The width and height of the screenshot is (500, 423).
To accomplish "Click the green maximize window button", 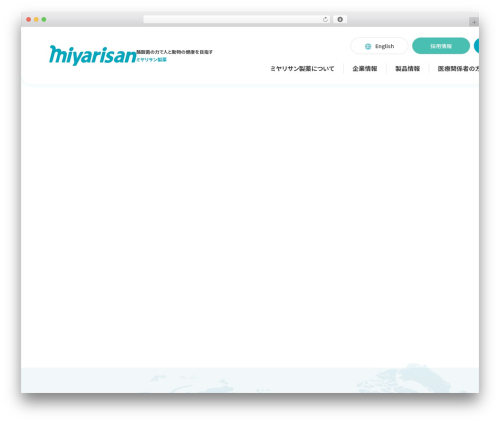I will pyautogui.click(x=44, y=20).
